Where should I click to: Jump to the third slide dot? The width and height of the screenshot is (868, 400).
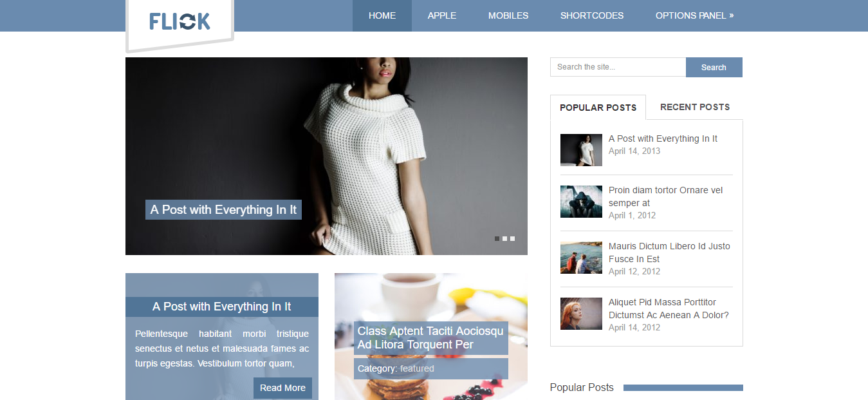[x=512, y=239]
